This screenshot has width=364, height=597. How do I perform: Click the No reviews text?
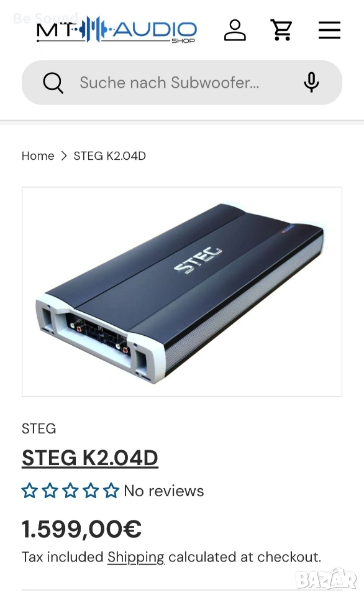click(164, 491)
